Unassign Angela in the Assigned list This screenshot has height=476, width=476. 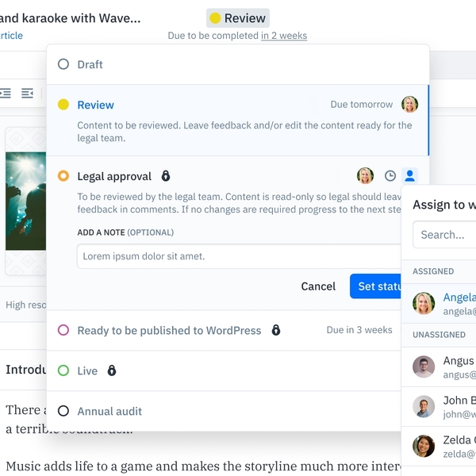pyautogui.click(x=439, y=304)
